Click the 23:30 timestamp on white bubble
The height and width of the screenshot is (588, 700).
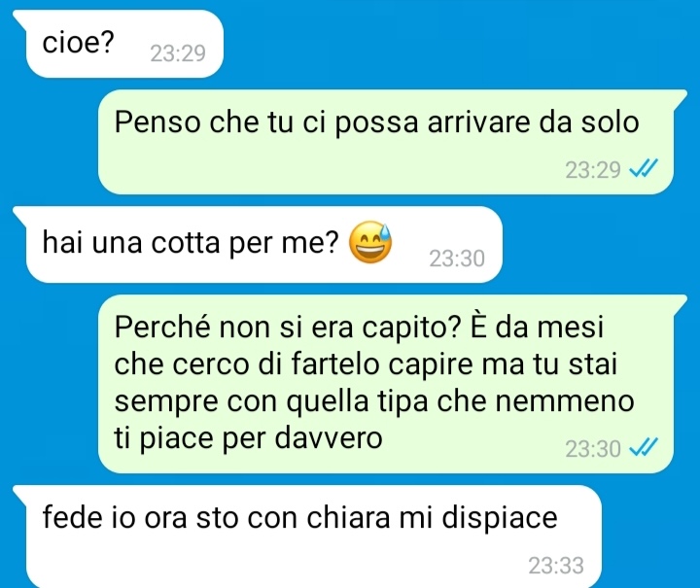click(x=457, y=259)
